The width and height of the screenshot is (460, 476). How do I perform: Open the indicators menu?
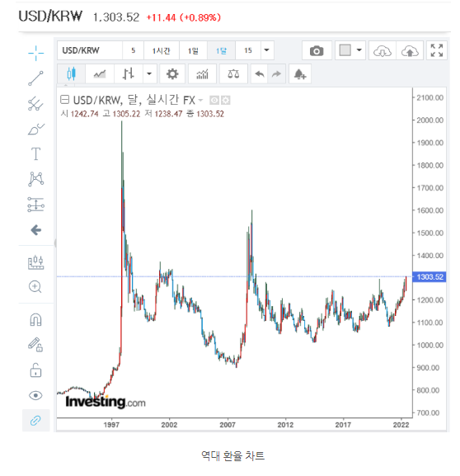[x=203, y=73]
